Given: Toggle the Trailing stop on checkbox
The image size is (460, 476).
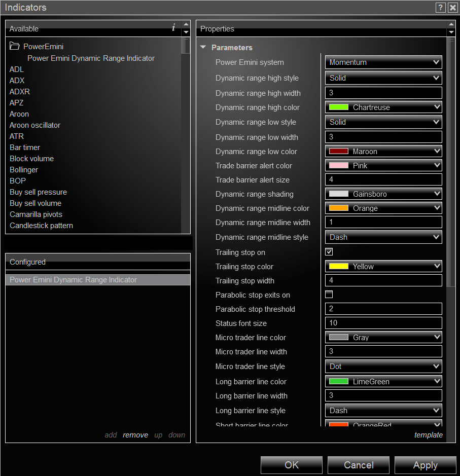Looking at the screenshot, I should pyautogui.click(x=329, y=251).
